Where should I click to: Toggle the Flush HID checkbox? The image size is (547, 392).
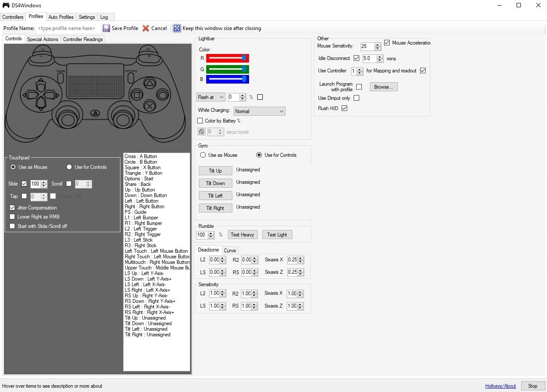tap(344, 108)
